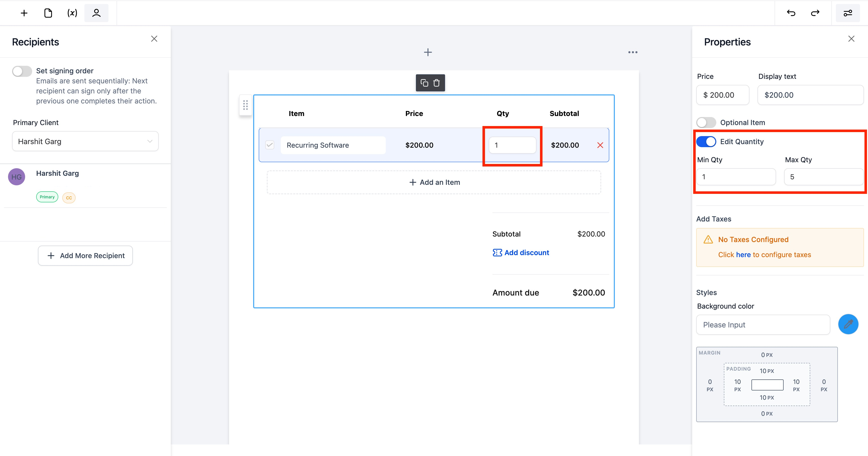Edit the Recurring Software item name field
Viewport: 868px width, 456px height.
[x=333, y=145]
